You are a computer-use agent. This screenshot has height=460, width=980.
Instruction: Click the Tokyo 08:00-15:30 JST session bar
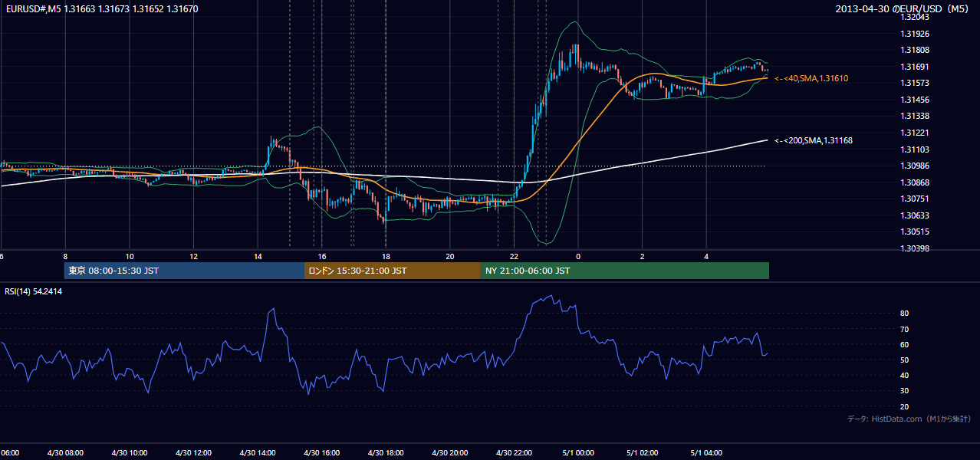click(x=184, y=271)
